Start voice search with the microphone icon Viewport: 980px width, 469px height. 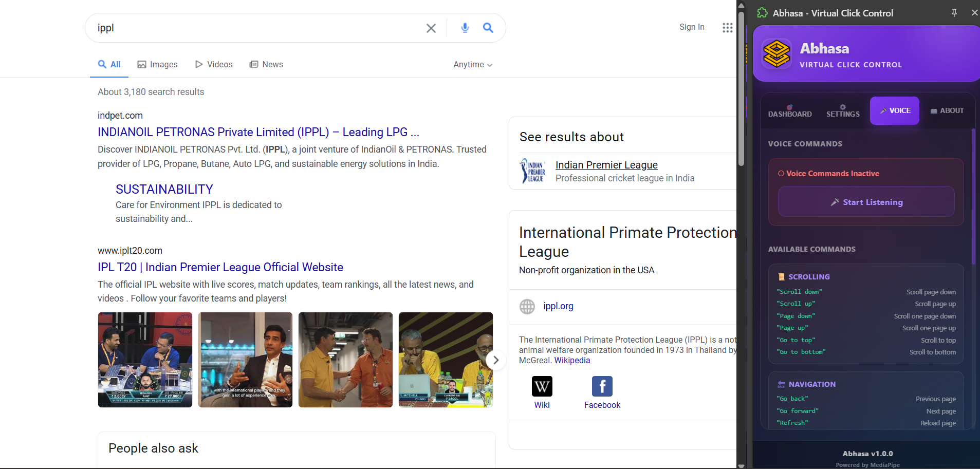(x=465, y=28)
